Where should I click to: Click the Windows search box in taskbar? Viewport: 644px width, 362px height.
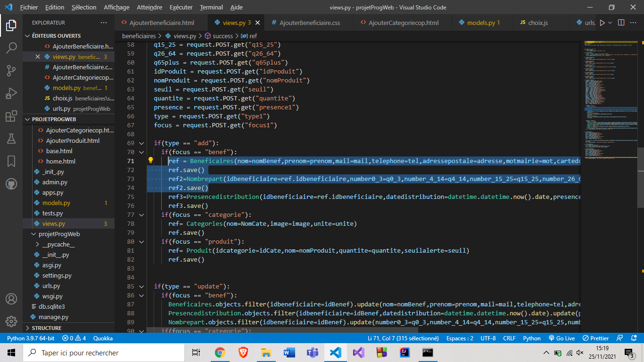(104, 353)
